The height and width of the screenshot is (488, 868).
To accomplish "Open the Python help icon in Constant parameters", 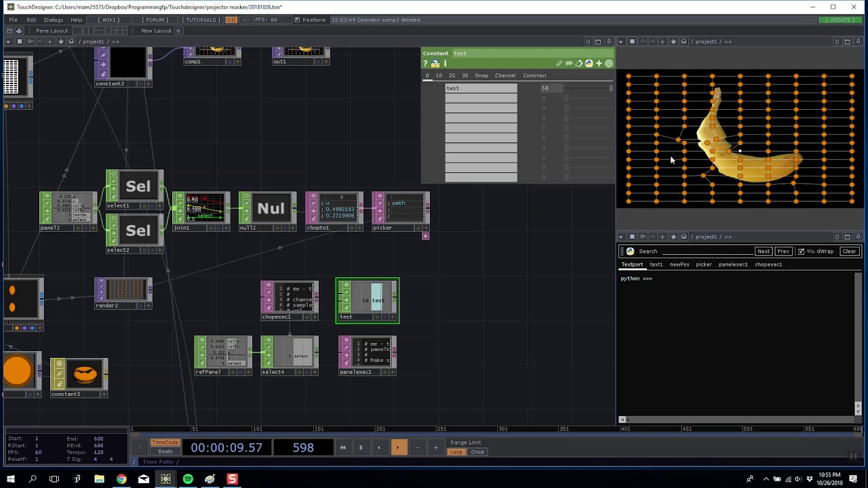I will point(435,63).
